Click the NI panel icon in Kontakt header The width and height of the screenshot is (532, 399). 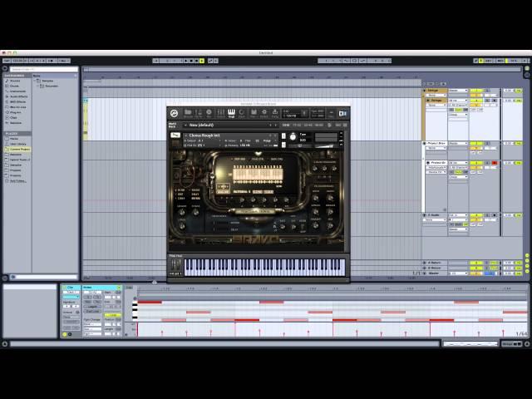[x=342, y=113]
